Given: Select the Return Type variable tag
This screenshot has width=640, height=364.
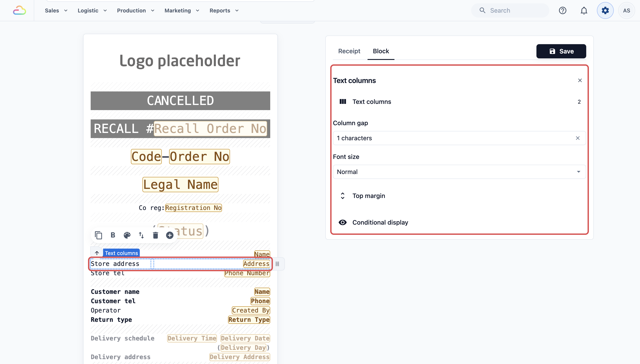Looking at the screenshot, I should click(249, 320).
